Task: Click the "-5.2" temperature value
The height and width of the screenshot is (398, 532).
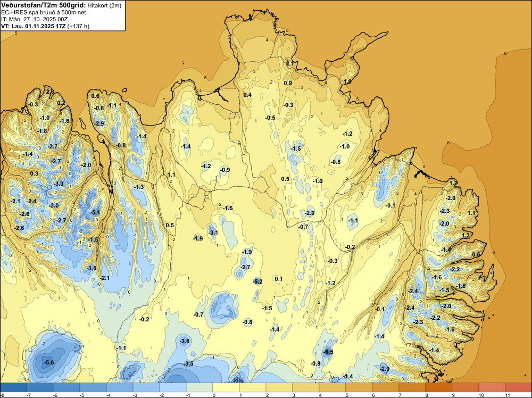Action: [x=257, y=281]
